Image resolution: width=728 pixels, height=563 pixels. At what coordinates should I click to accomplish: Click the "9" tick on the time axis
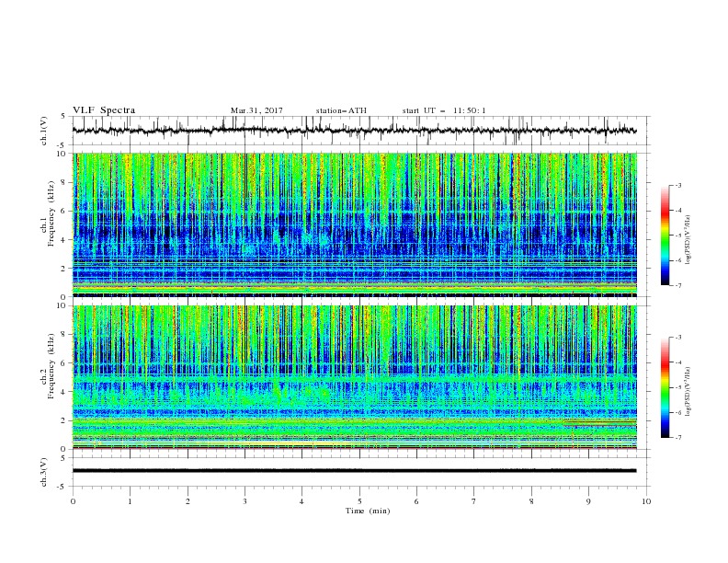point(588,501)
